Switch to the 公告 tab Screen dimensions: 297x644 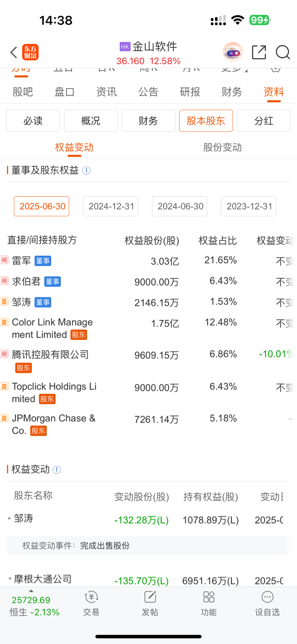(148, 92)
